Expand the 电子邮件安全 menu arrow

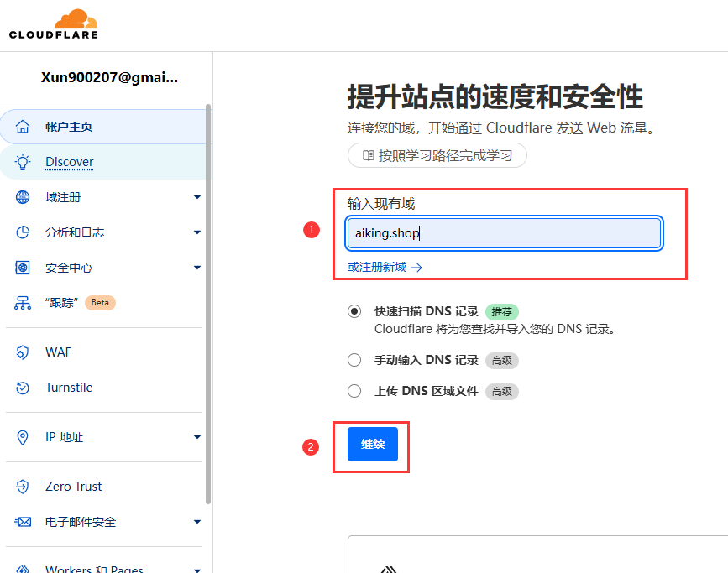197,522
